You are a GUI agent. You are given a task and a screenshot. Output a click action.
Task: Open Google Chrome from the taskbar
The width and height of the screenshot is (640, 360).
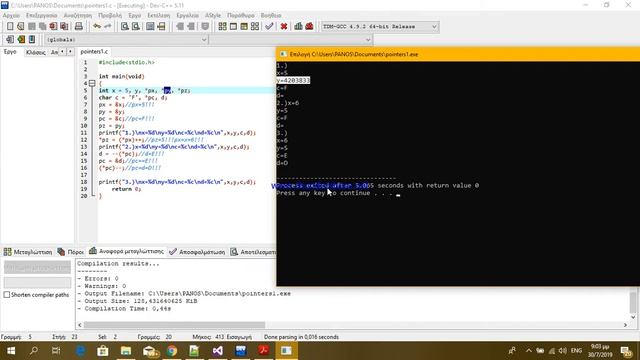tap(172, 351)
